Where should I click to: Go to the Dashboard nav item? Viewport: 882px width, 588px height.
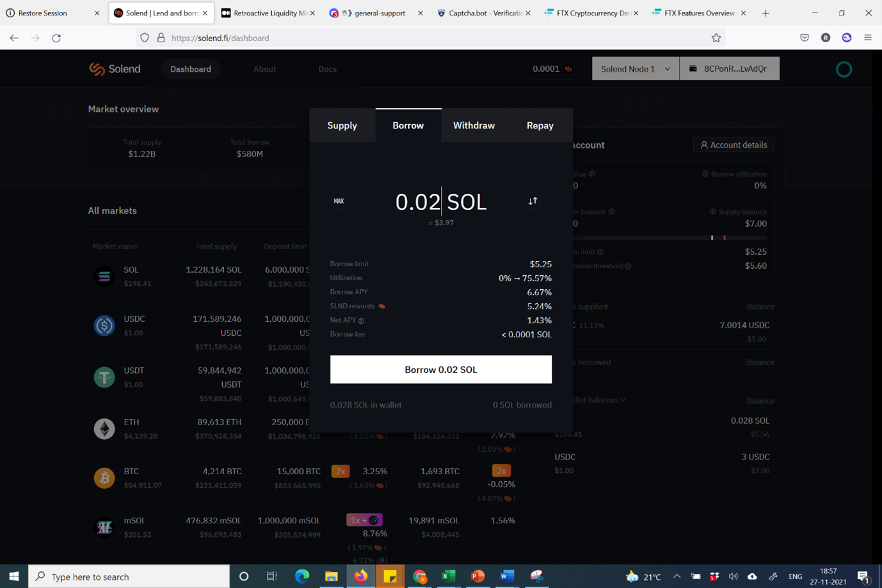coord(191,69)
